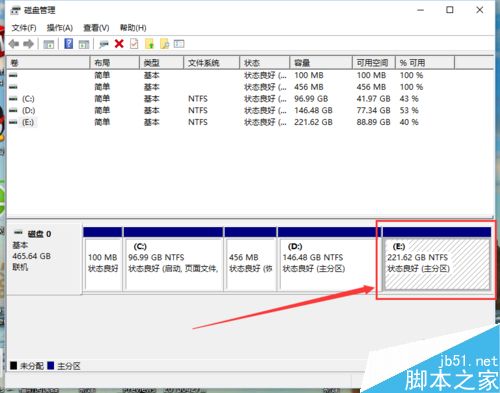
Task: Select the (E:) volume name in the list
Action: pyautogui.click(x=28, y=122)
